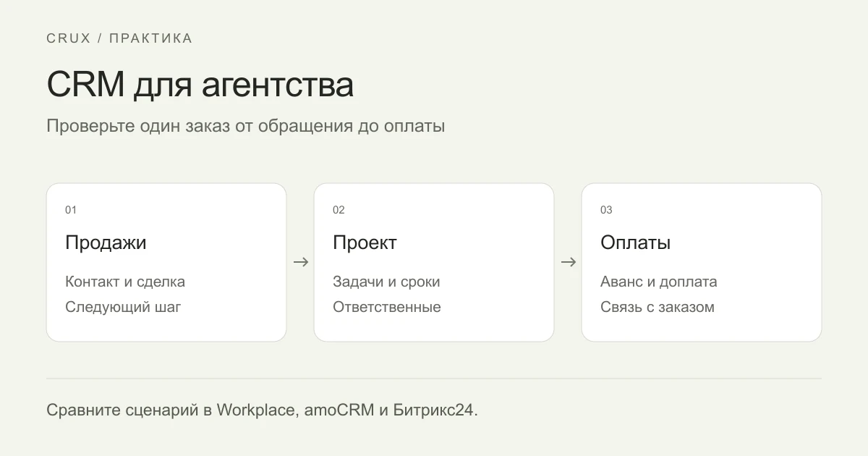This screenshot has width=868, height=456.
Task: Select the "Проект" card heading
Action: click(x=365, y=242)
